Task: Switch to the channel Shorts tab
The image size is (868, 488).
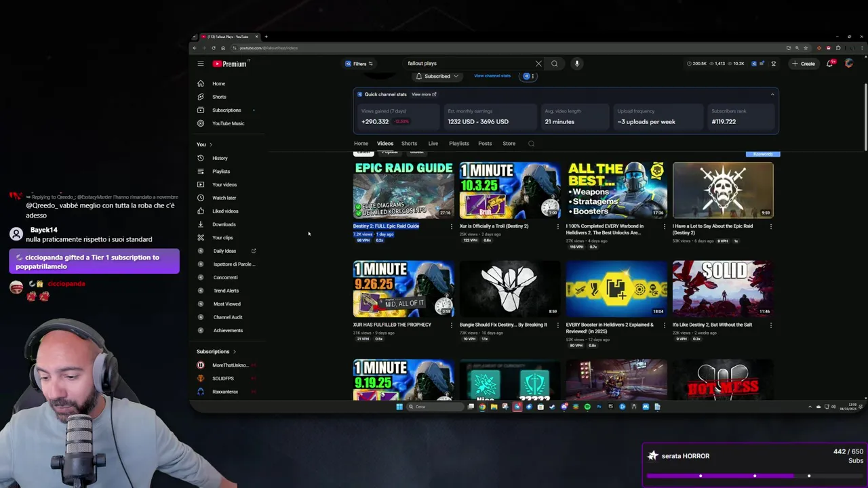Action: pyautogui.click(x=409, y=144)
